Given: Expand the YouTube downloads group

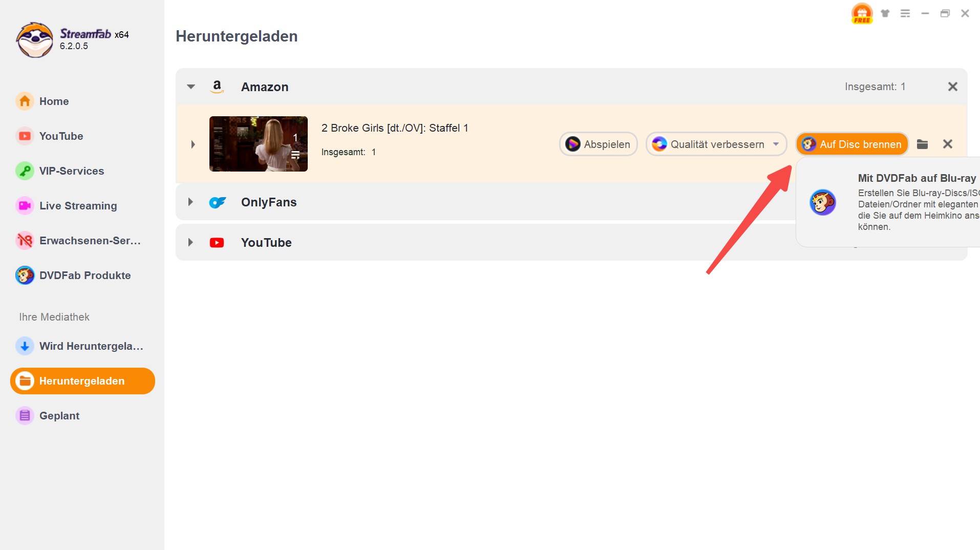Looking at the screenshot, I should click(190, 242).
